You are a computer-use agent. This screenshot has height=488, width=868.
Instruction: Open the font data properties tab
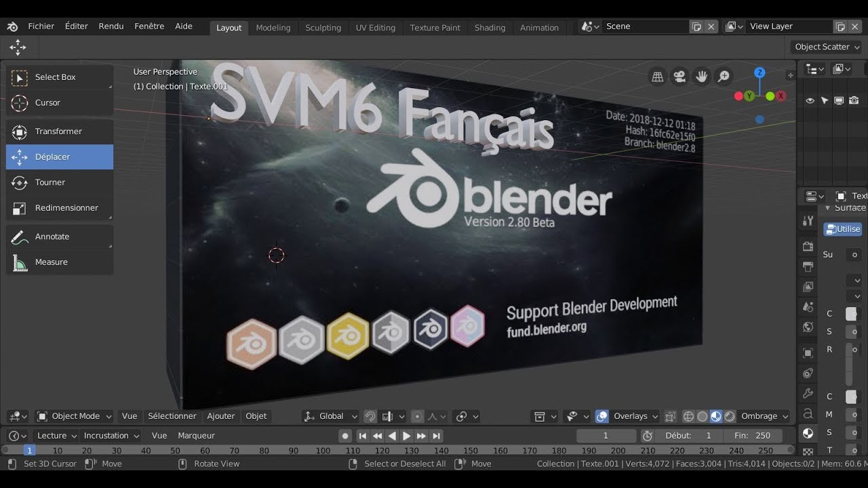pyautogui.click(x=808, y=413)
